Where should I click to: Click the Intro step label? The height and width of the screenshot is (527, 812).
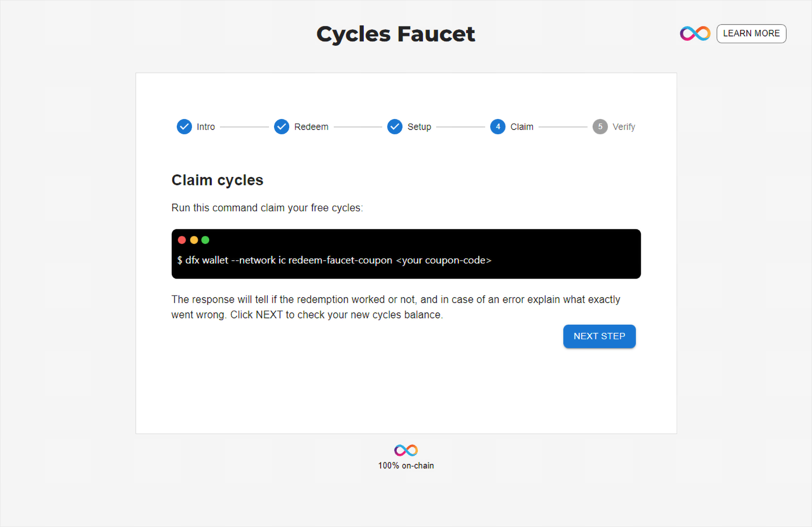[x=206, y=126]
